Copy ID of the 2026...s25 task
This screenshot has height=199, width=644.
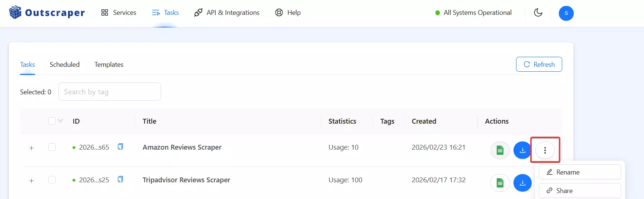point(120,179)
